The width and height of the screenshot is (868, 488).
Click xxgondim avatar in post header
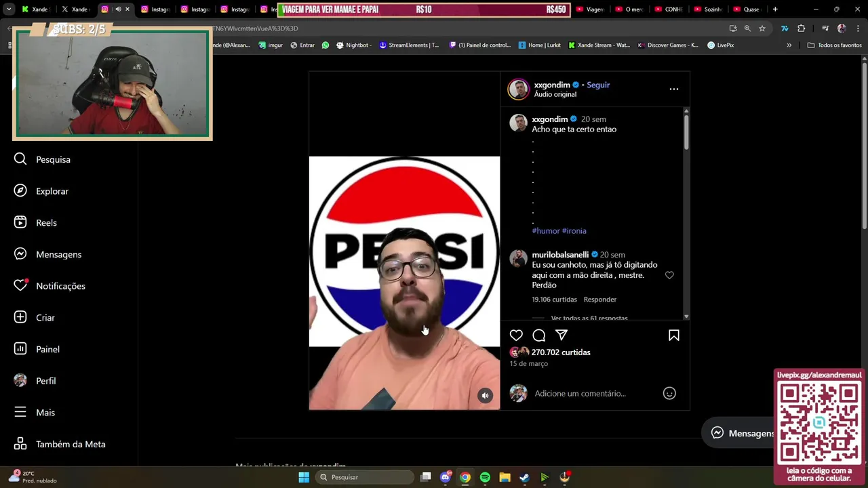tap(519, 89)
